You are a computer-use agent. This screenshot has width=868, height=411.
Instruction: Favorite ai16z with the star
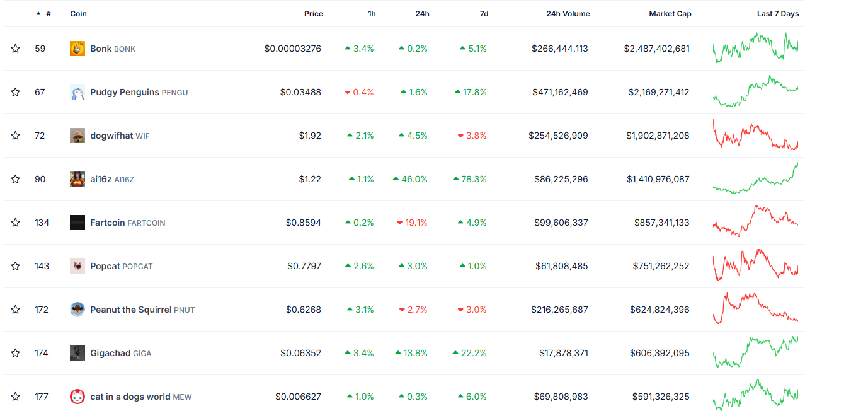pos(15,179)
